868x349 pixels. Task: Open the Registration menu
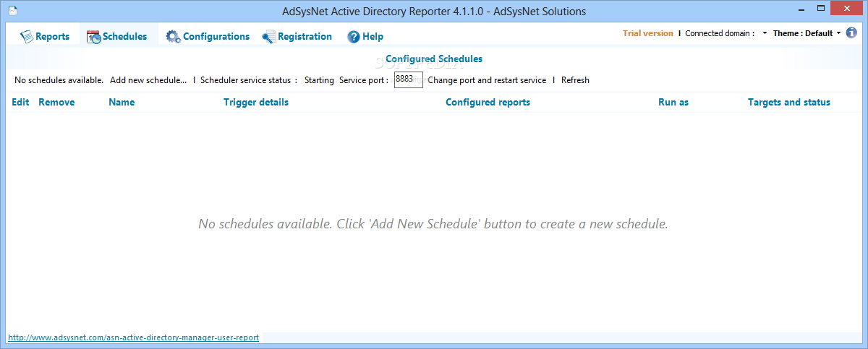(x=297, y=36)
